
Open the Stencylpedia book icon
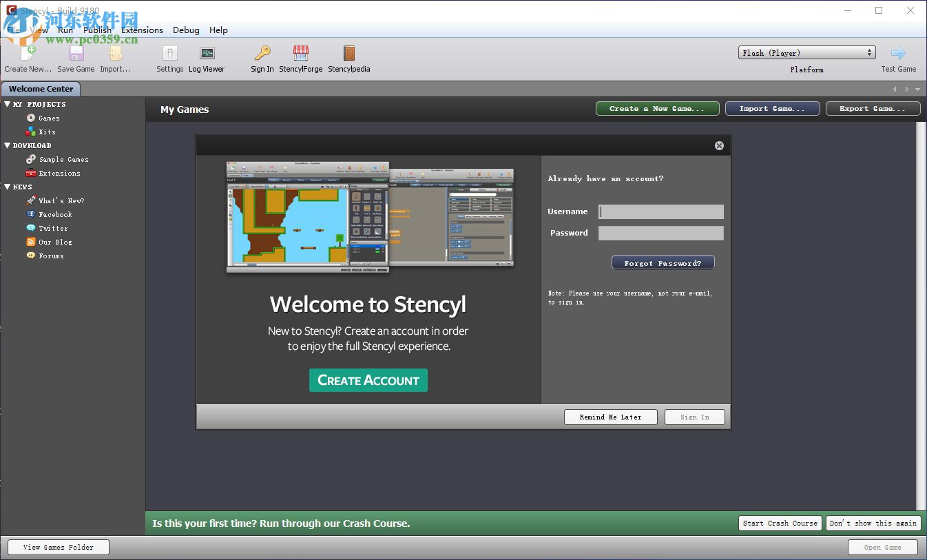click(x=349, y=53)
